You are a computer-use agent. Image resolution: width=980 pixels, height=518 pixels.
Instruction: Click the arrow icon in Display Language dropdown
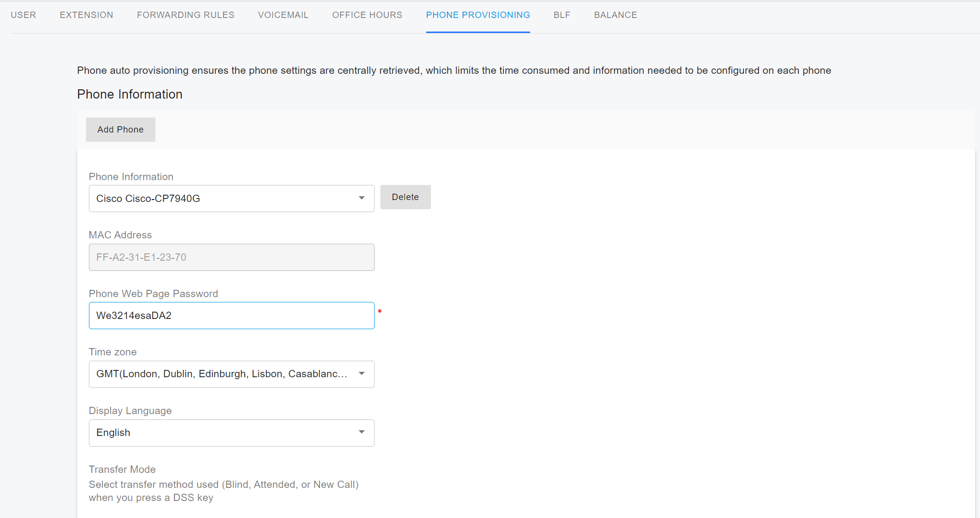[x=361, y=433]
